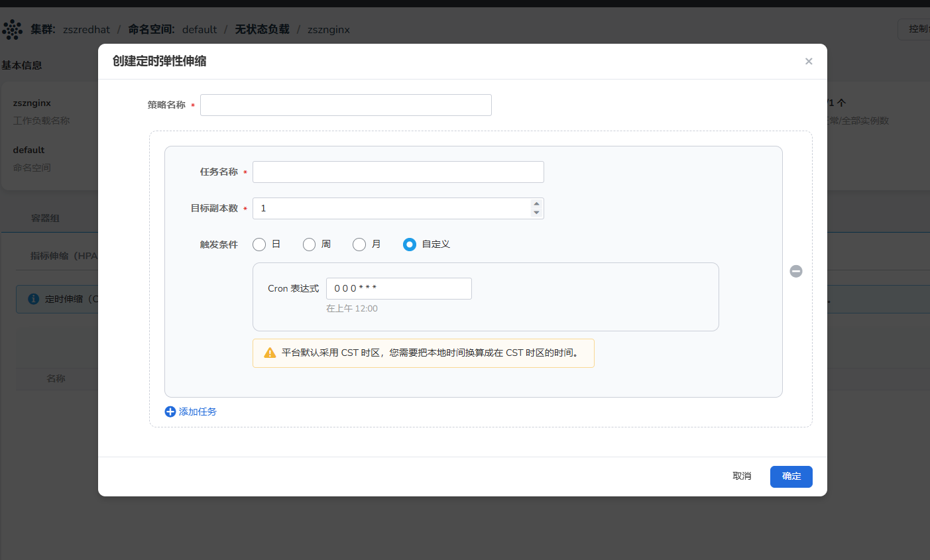Click the 添加任务 link
The width and height of the screenshot is (930, 560).
click(x=198, y=412)
